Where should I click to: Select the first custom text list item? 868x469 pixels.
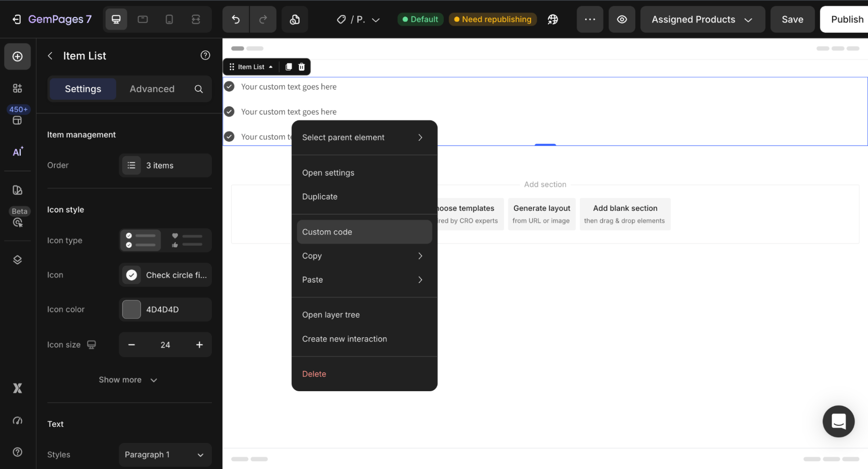point(289,86)
